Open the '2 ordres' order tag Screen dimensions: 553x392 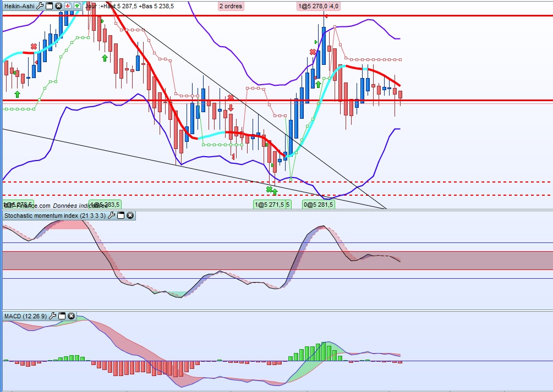(x=231, y=6)
